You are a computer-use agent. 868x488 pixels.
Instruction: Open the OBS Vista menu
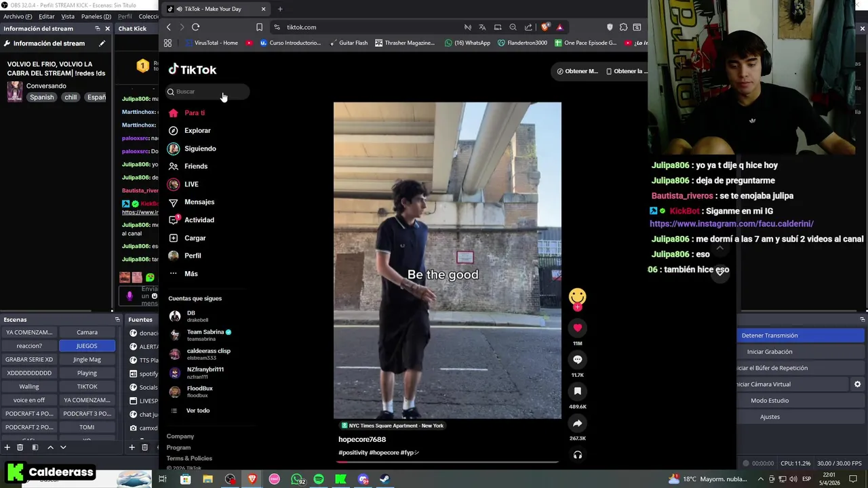click(x=68, y=16)
